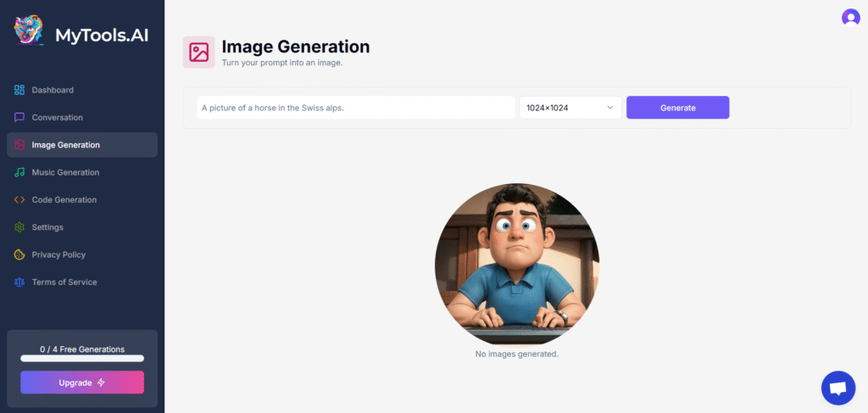
Task: Click the free generations progress bar
Action: pos(82,358)
